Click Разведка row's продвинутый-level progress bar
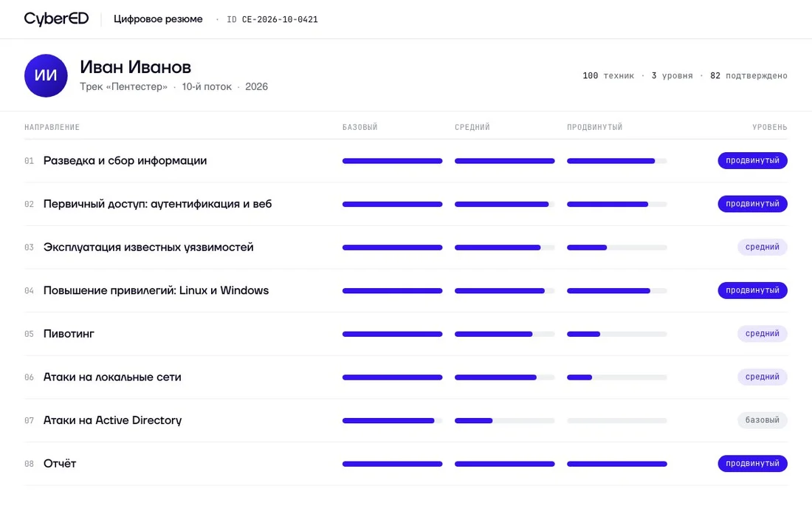The height and width of the screenshot is (514, 812). [x=617, y=161]
